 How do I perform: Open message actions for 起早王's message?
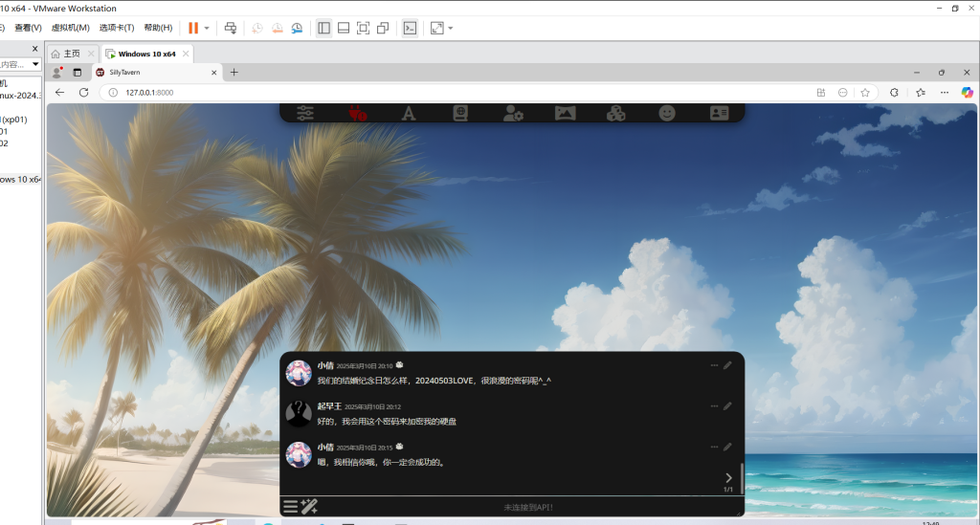point(714,406)
